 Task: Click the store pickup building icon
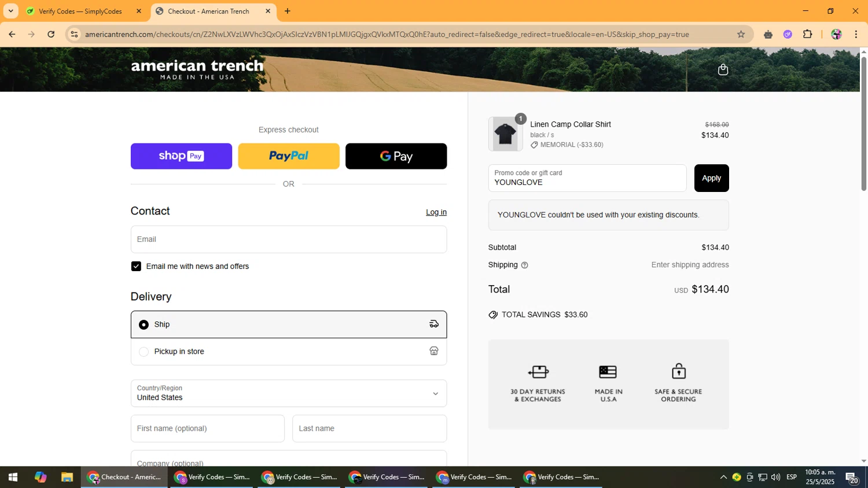tap(434, 351)
